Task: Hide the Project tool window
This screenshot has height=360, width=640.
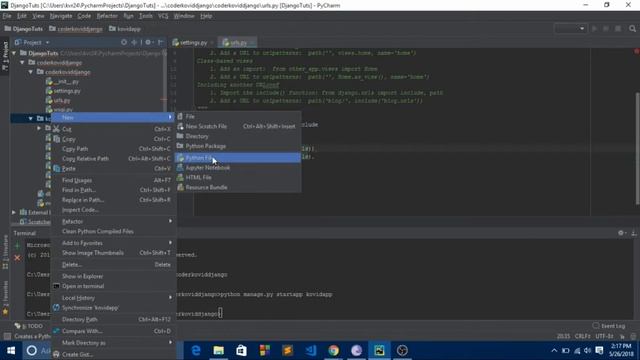Action: pyautogui.click(x=160, y=42)
